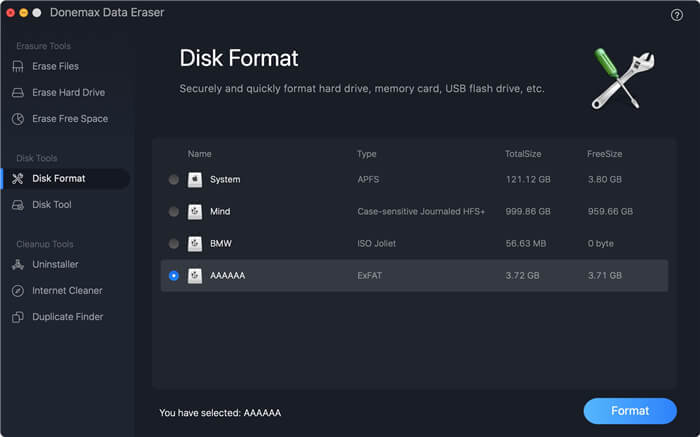
Task: Click the Disk Format tools icon in sidebar
Action: click(18, 179)
